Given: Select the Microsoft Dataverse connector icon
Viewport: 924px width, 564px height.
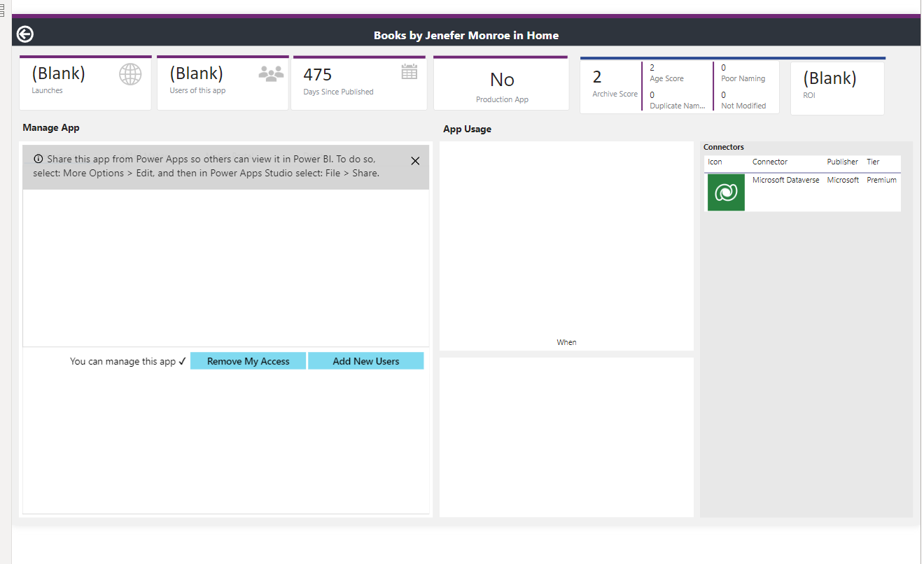Looking at the screenshot, I should (725, 192).
